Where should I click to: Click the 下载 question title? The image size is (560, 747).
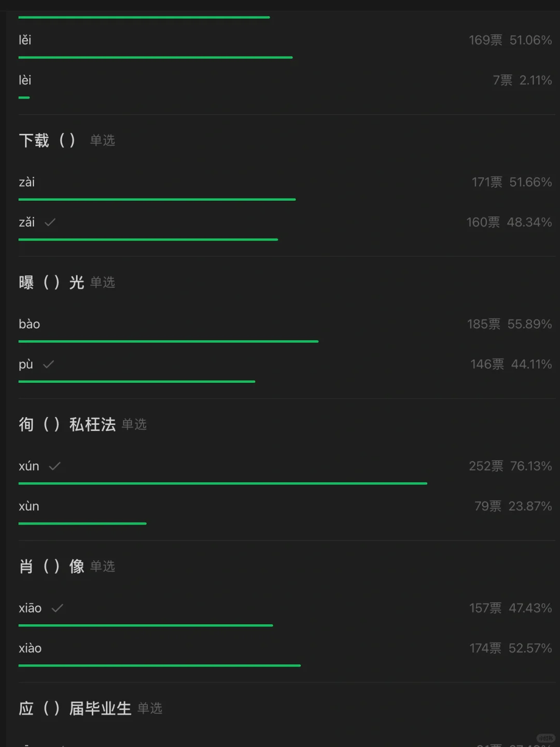(x=47, y=140)
